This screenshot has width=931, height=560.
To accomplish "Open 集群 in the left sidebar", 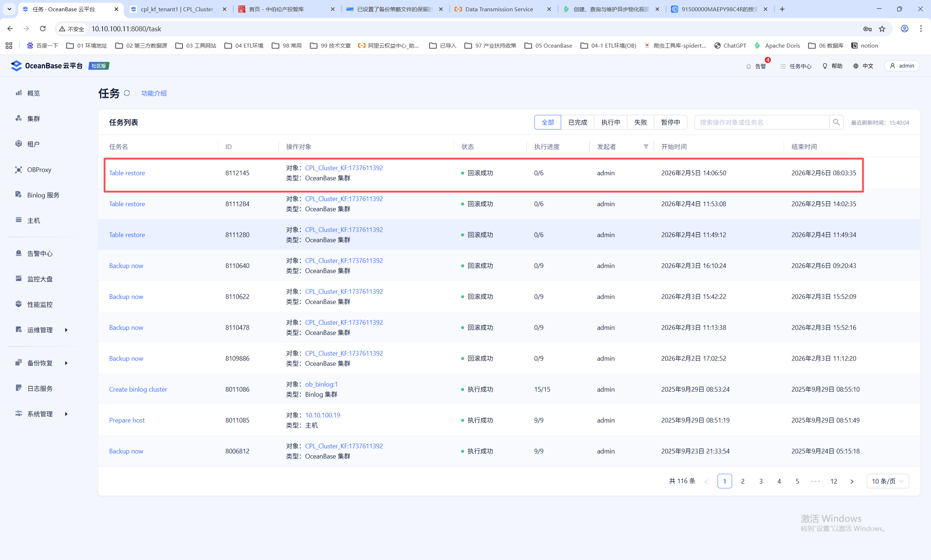I will [x=33, y=119].
